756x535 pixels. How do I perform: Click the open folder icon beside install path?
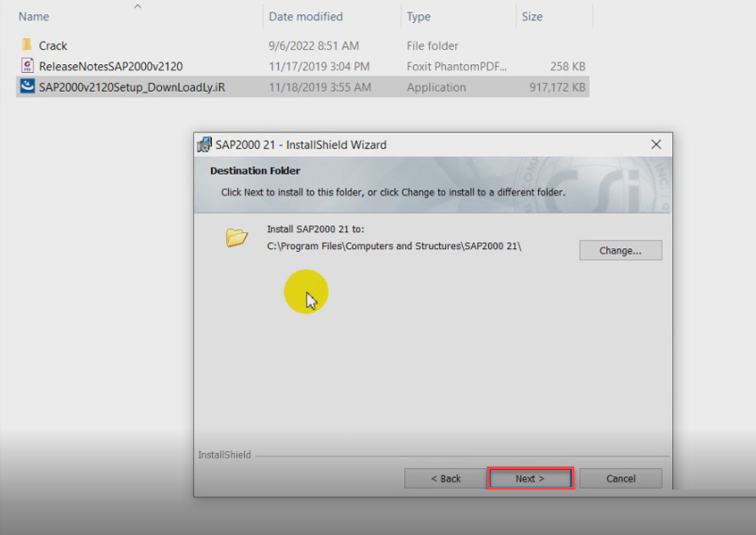click(x=236, y=237)
